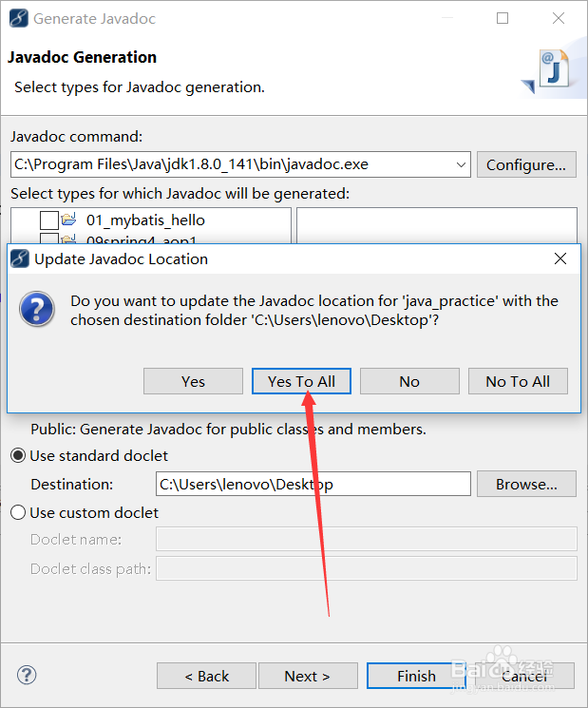Select the 01_mybatis_hello tree item
The width and height of the screenshot is (588, 708).
tap(145, 220)
